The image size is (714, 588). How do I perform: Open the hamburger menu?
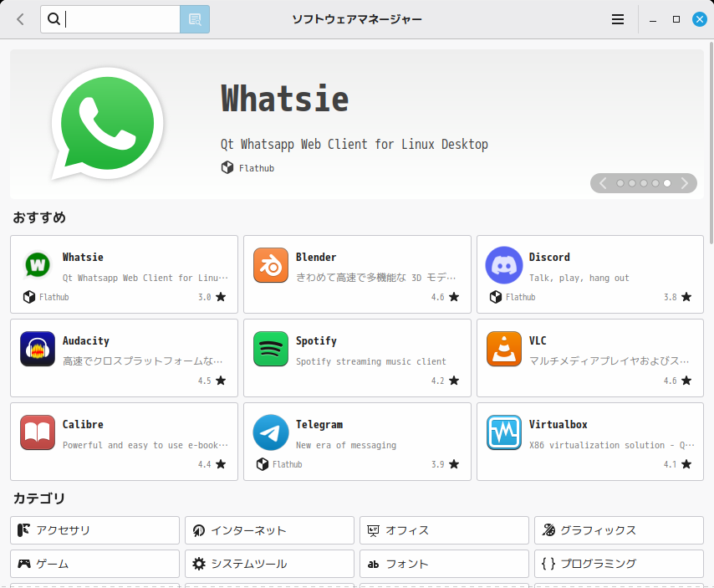click(618, 19)
